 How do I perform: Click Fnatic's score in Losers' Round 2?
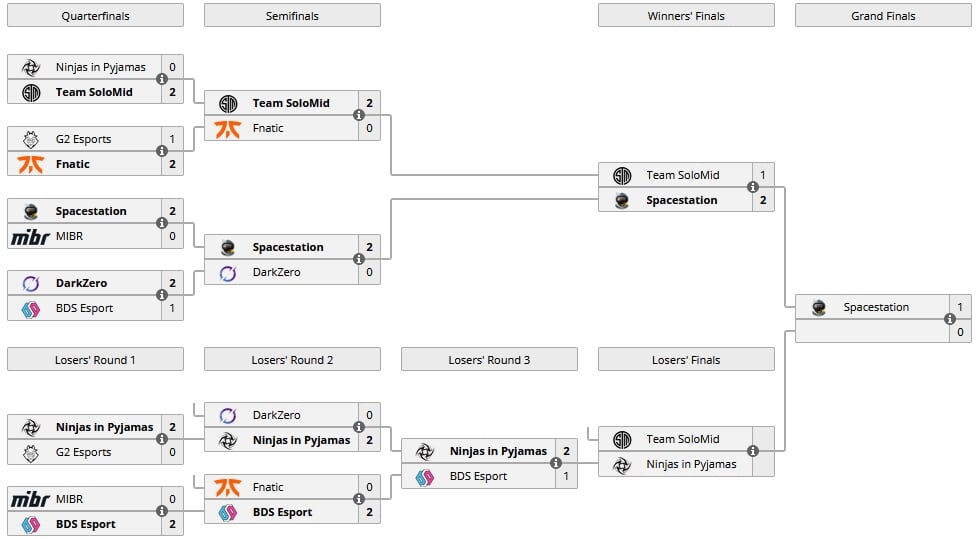point(369,487)
